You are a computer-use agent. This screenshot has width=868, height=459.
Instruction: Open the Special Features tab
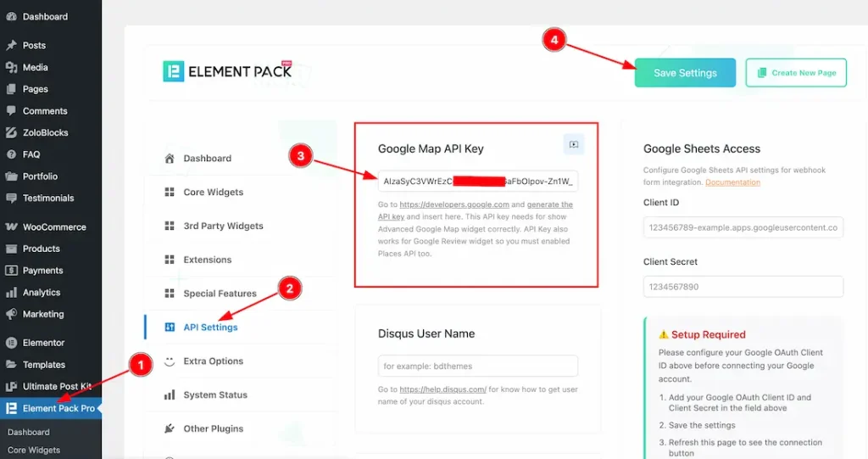point(242,294)
